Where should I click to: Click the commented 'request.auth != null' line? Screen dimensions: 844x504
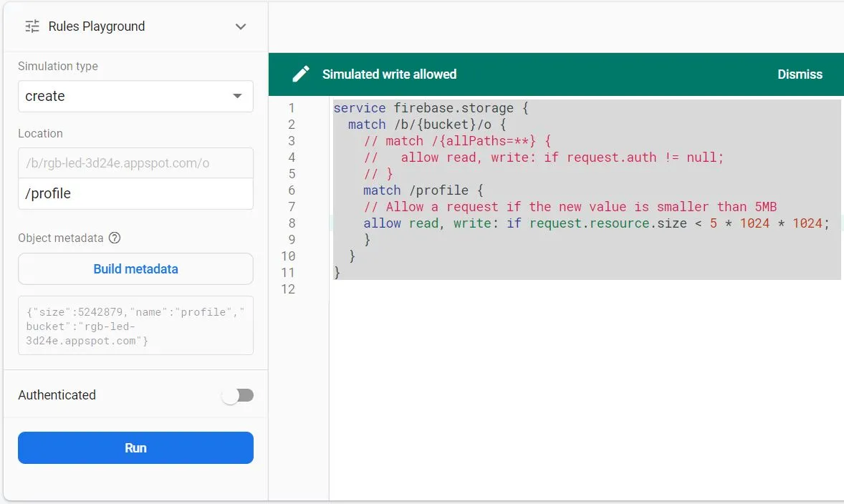544,157
